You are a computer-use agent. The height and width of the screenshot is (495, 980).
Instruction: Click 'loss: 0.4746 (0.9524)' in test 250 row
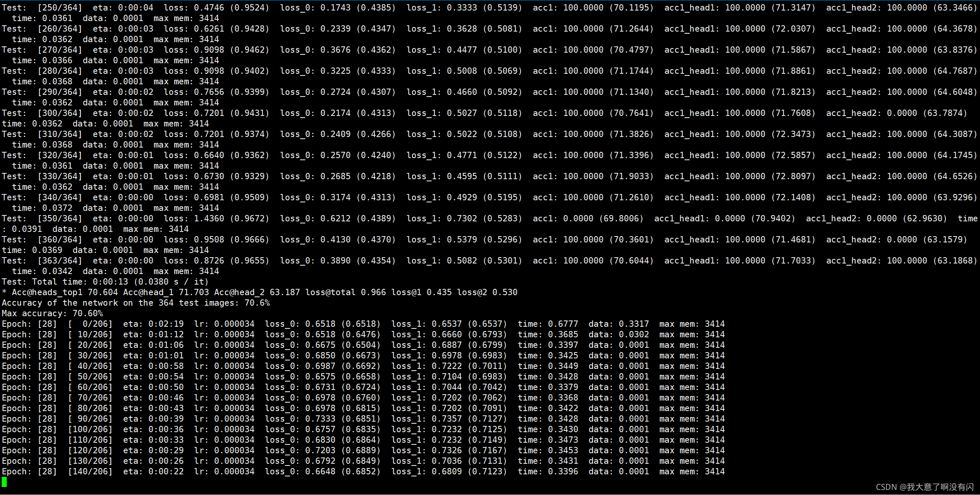[217, 8]
